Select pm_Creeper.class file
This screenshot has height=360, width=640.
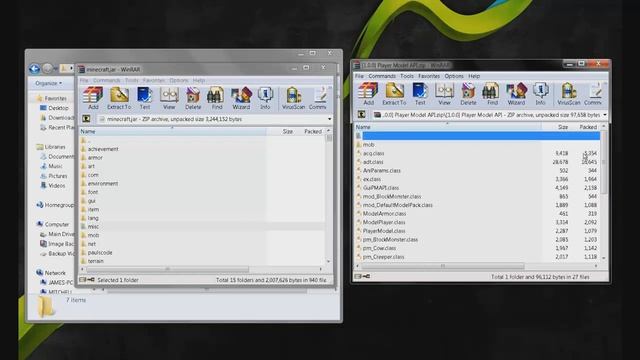point(383,257)
